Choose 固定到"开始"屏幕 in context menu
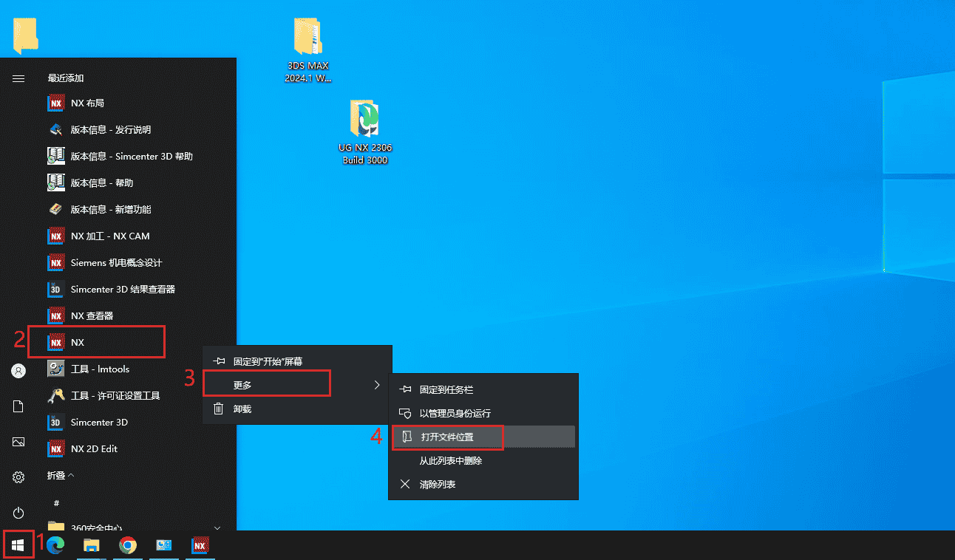Screen dimensions: 955x560 (297, 361)
